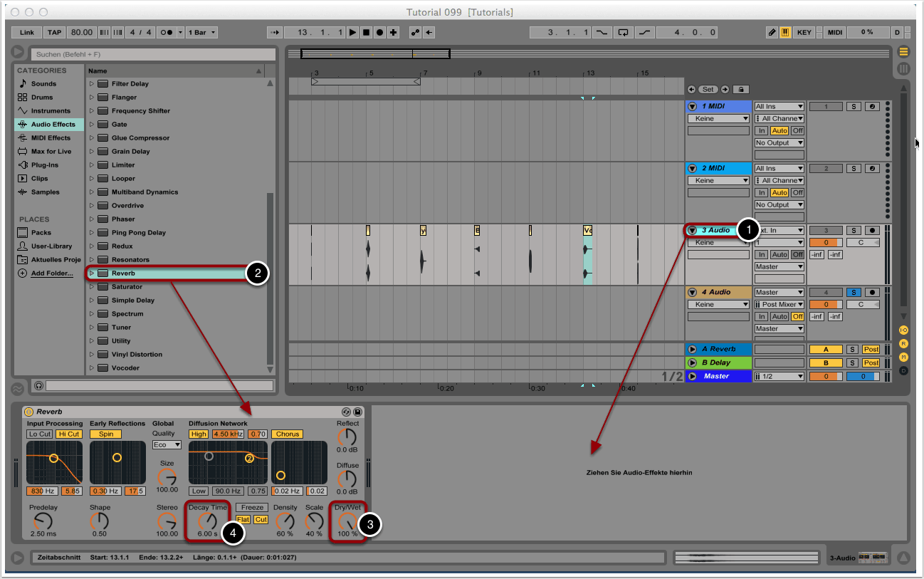Image resolution: width=924 pixels, height=579 pixels.
Task: Activate the Draw Mode pencil icon
Action: pyautogui.click(x=772, y=33)
